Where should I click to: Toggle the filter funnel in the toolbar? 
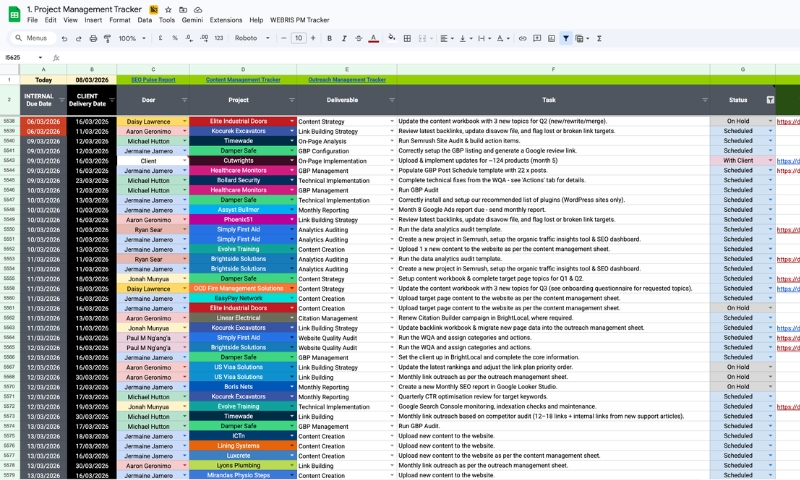pyautogui.click(x=566, y=38)
